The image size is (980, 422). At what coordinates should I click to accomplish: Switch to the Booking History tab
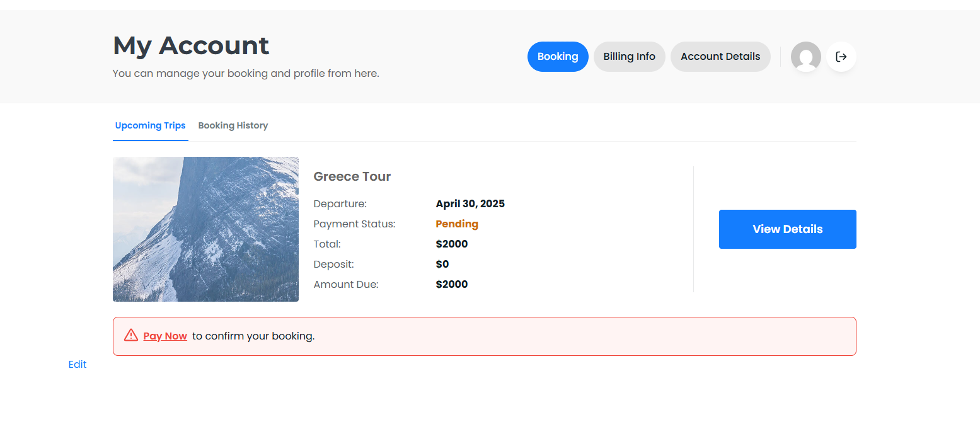click(233, 125)
